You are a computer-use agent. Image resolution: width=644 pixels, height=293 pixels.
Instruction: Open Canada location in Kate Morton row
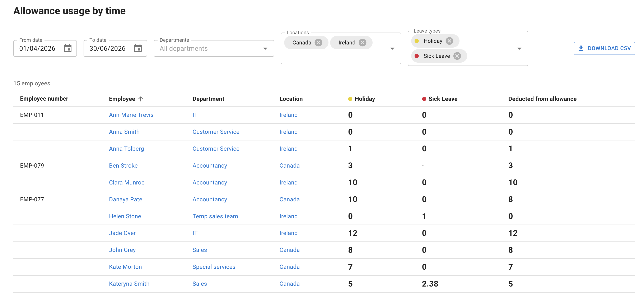(x=289, y=267)
